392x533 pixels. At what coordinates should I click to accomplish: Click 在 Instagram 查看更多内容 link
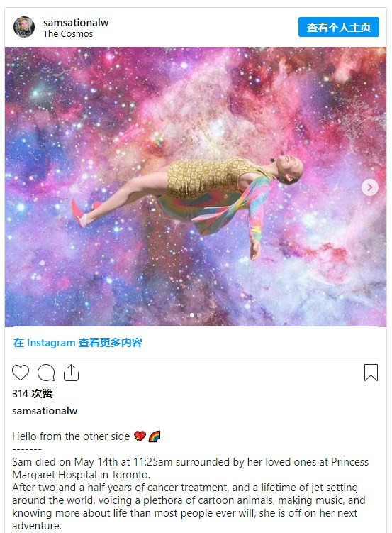click(x=78, y=343)
